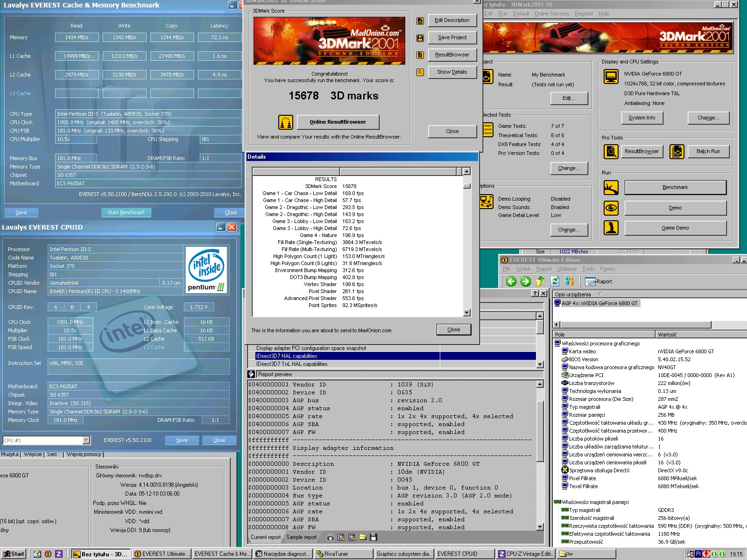Click left arrow of EVEREST device horizontal scrollbar
Screen dimensions: 747x560
coord(557,324)
